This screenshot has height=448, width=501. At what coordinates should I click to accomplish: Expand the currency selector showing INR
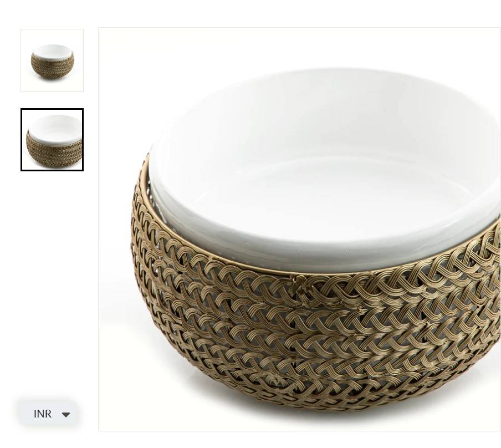click(x=48, y=414)
